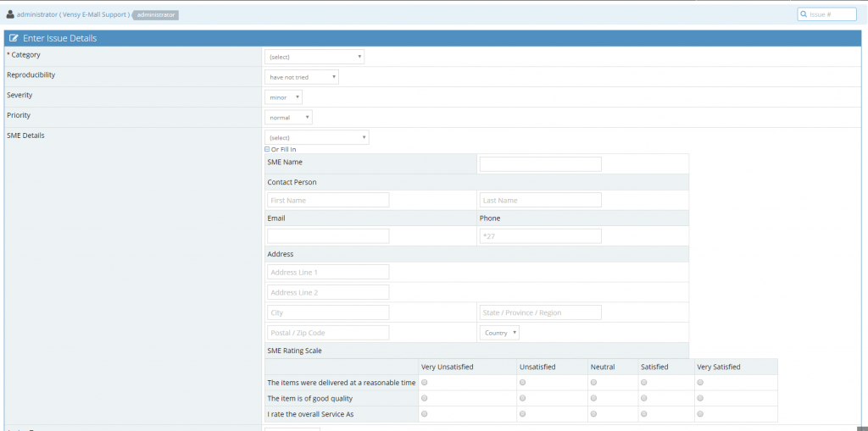
Task: Click the Address Line 1 field
Action: tap(328, 272)
